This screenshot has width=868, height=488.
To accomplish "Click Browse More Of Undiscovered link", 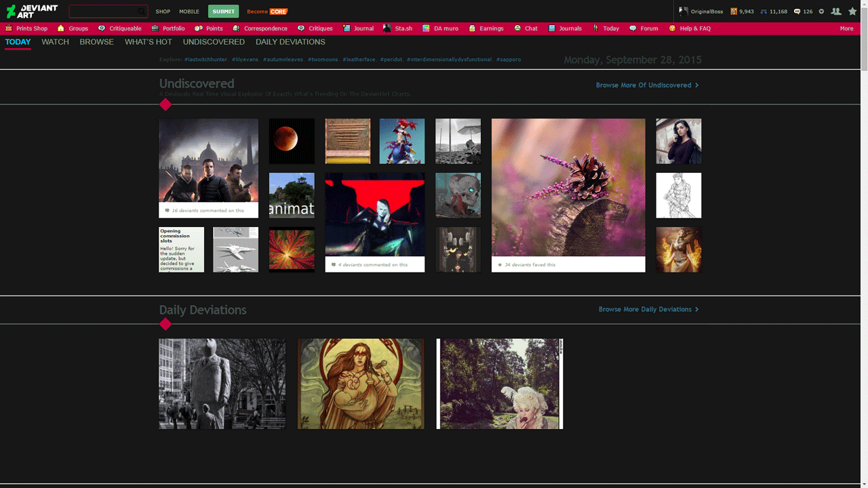I will [x=647, y=85].
